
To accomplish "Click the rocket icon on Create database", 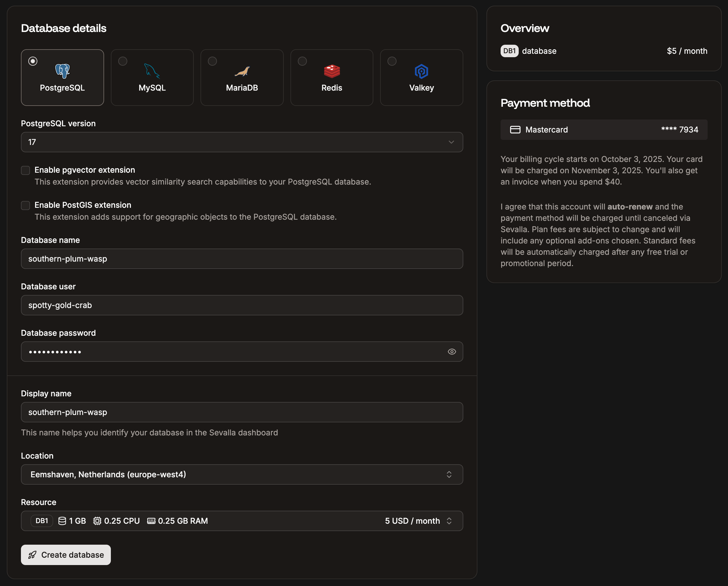I will [33, 555].
